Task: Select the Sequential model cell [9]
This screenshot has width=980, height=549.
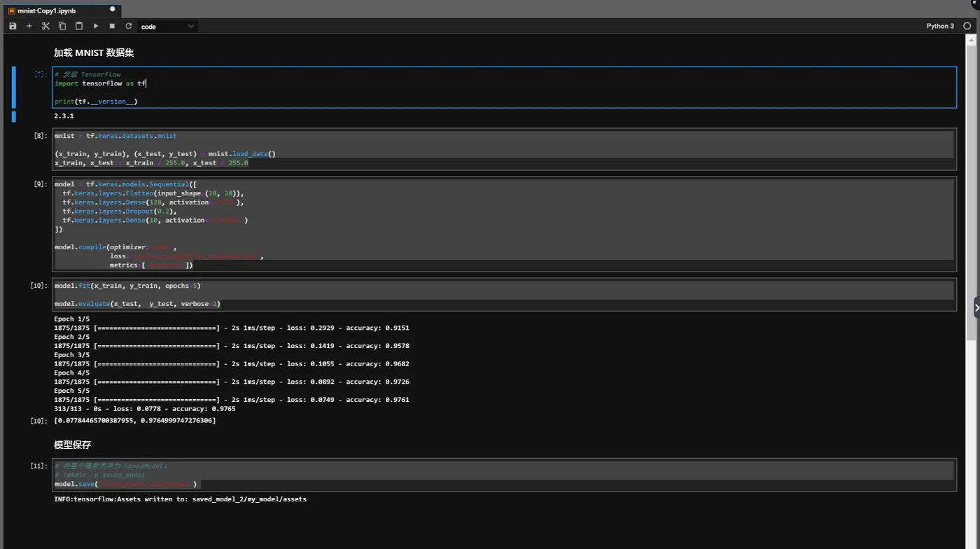Action: [504, 224]
